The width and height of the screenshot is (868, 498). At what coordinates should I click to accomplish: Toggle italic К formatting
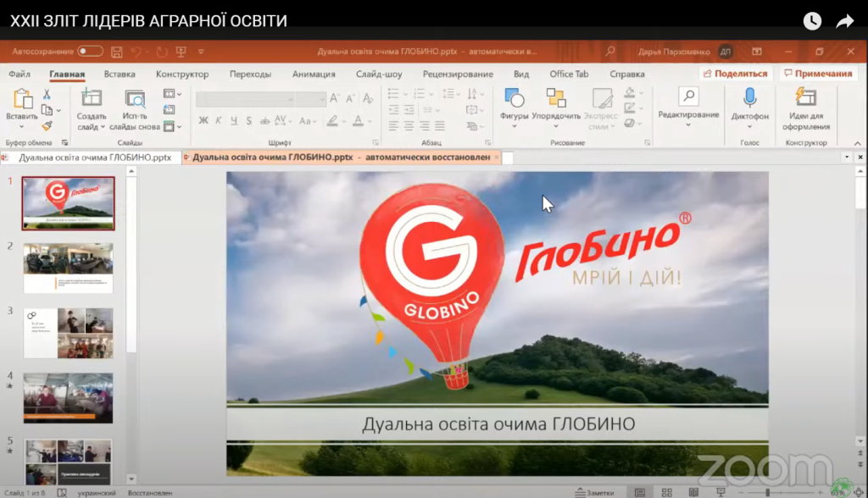218,120
